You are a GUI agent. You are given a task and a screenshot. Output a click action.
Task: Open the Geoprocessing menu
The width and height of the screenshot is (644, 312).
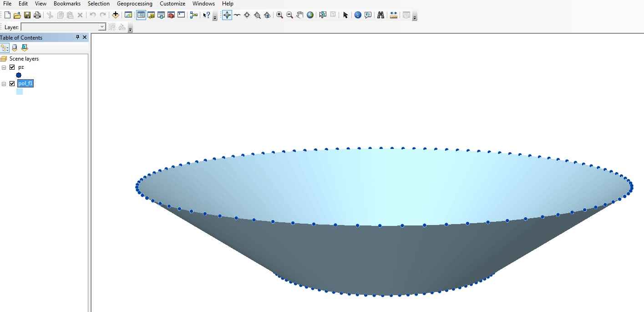135,4
